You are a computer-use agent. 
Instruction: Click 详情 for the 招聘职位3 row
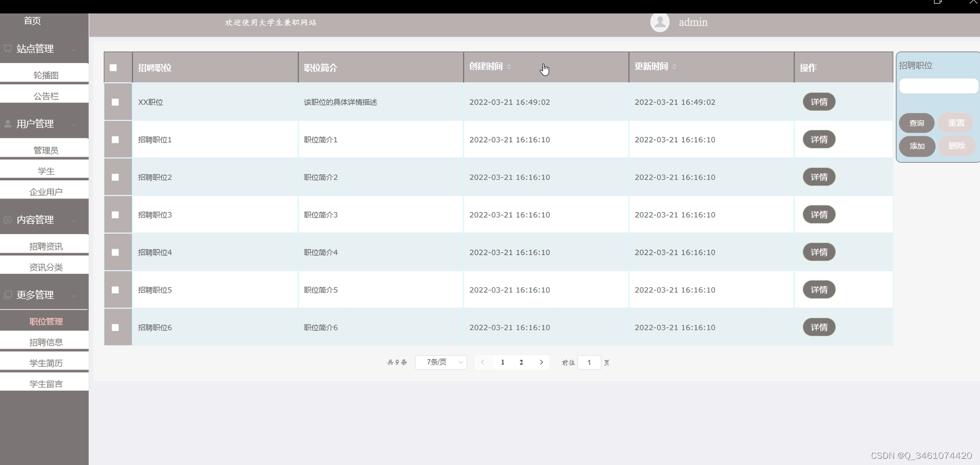[819, 214]
